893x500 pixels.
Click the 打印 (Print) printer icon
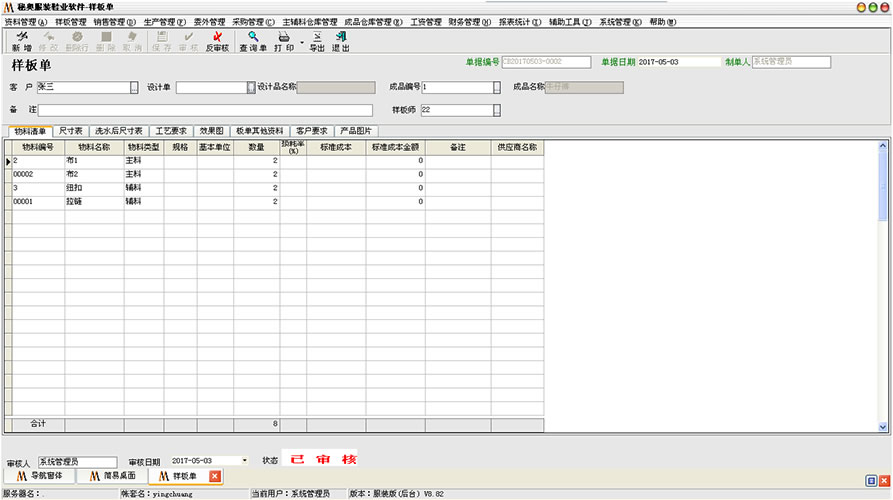coord(283,40)
